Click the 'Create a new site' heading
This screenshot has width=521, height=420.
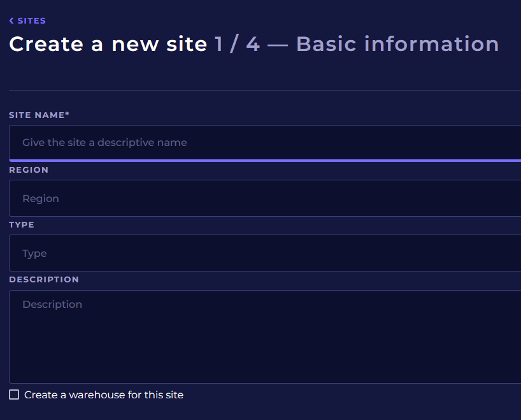tap(108, 44)
